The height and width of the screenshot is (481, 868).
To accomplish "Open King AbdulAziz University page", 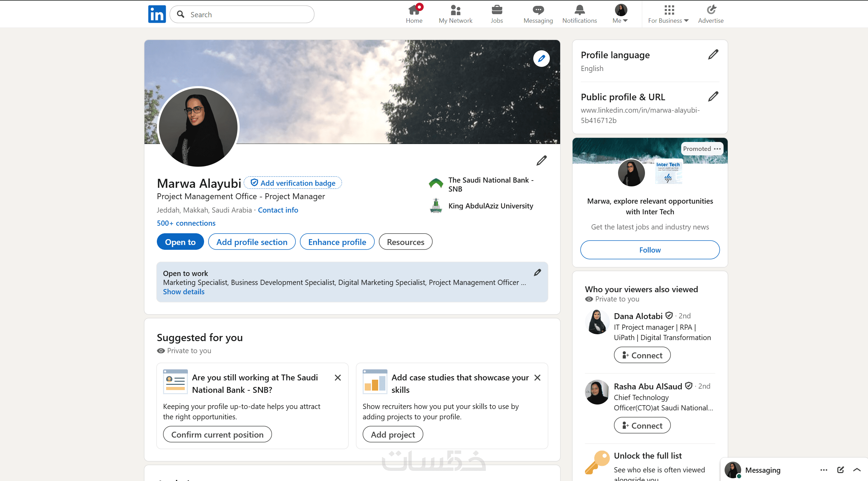I will [481, 206].
